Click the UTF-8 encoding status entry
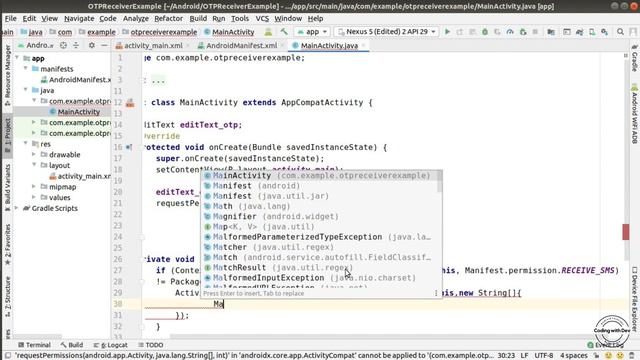Screen dimensions: 640x360 pyautogui.click(x=544, y=356)
